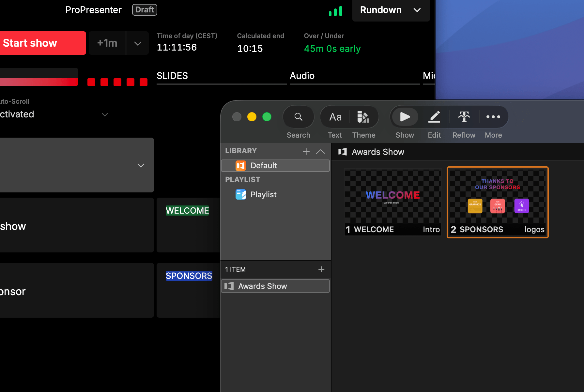The height and width of the screenshot is (392, 584).
Task: Open the Text (Aa) tool
Action: (x=335, y=117)
